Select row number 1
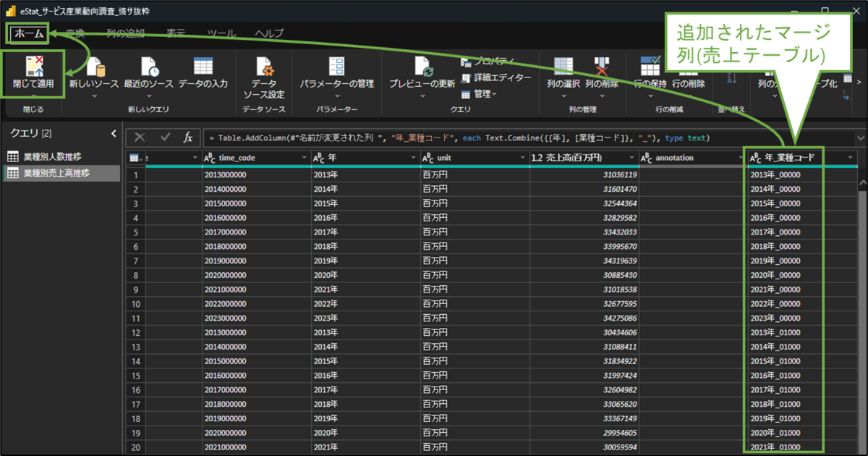Screen dimensions: 868x456 pyautogui.click(x=135, y=175)
